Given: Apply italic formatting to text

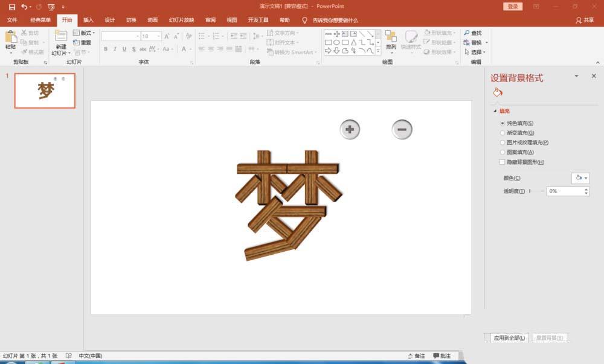Looking at the screenshot, I should pyautogui.click(x=115, y=48).
